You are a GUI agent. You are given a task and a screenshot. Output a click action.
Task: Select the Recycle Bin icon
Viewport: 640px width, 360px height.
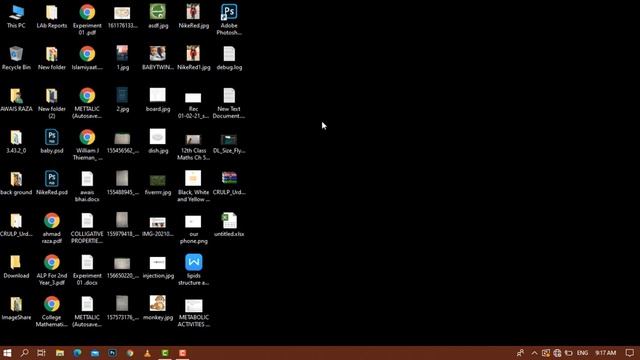coord(16,58)
